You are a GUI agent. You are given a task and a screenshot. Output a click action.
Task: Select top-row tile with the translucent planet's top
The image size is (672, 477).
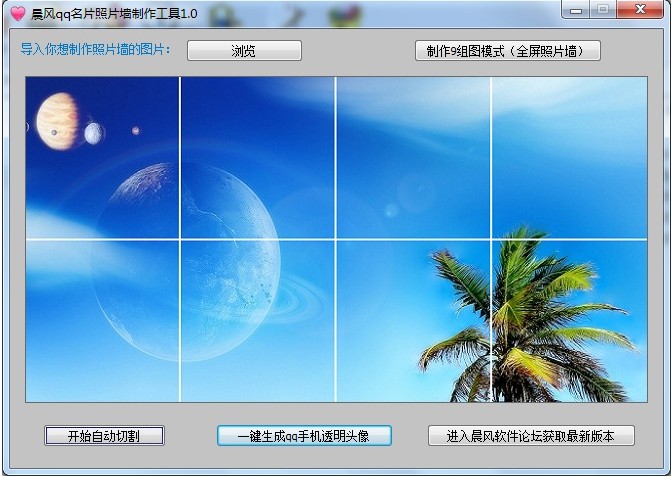pos(258,158)
